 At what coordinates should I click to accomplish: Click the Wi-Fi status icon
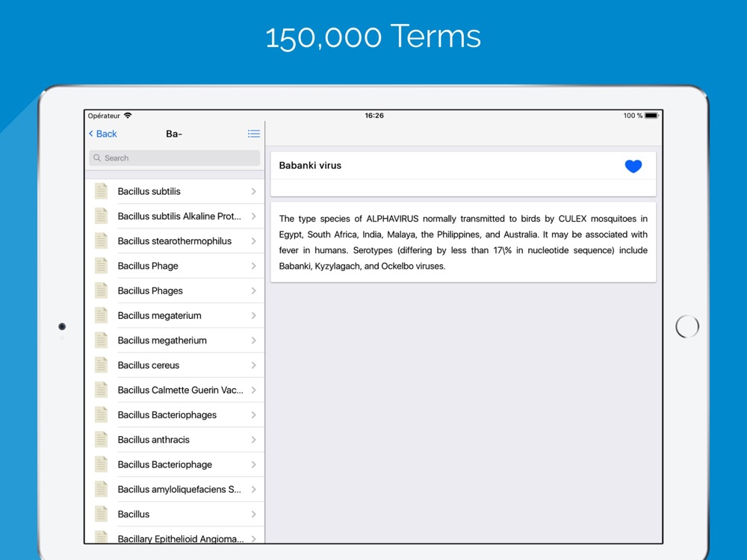coord(128,115)
